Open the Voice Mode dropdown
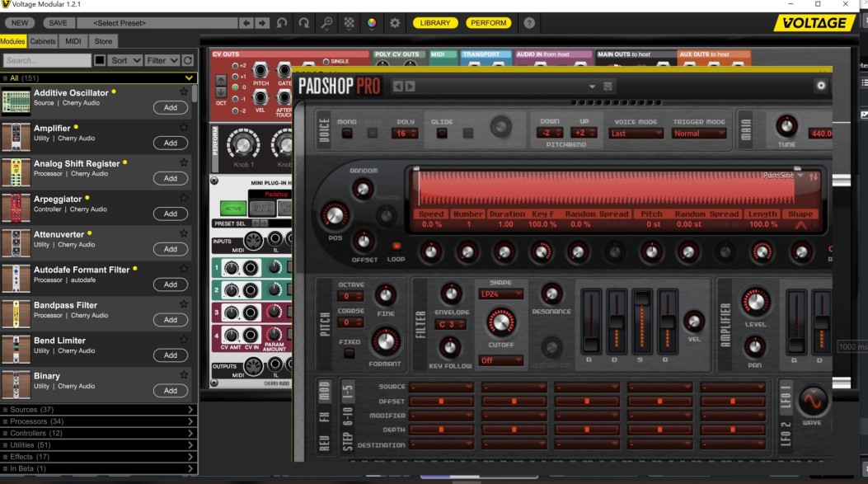868x484 pixels. tap(636, 134)
